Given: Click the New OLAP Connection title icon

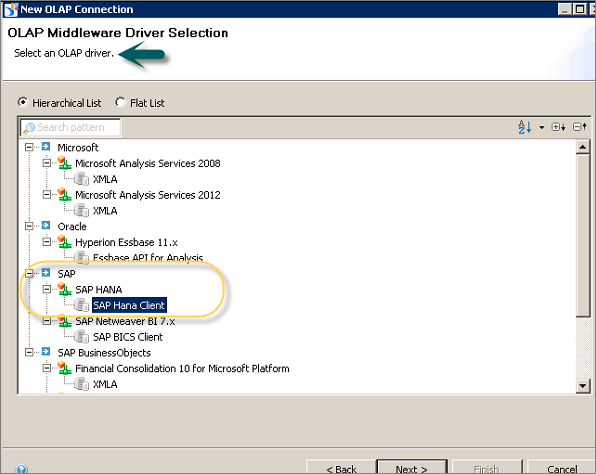Looking at the screenshot, I should point(11,9).
